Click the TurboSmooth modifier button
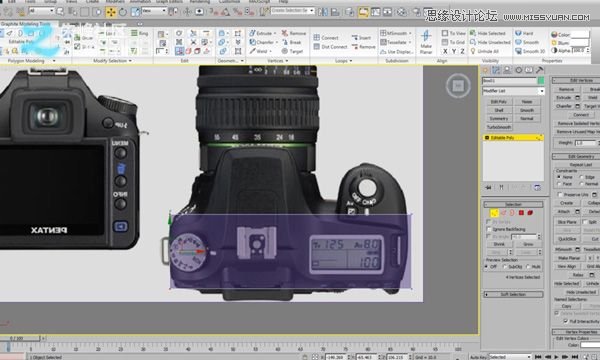The image size is (600, 360). point(499,127)
